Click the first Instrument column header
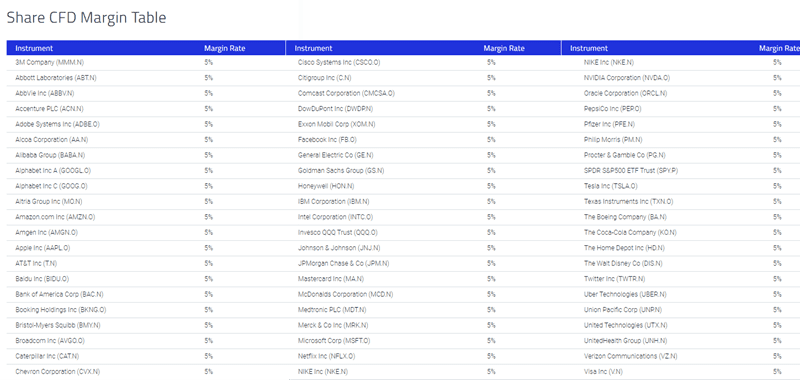This screenshot has width=800, height=380. (x=34, y=48)
